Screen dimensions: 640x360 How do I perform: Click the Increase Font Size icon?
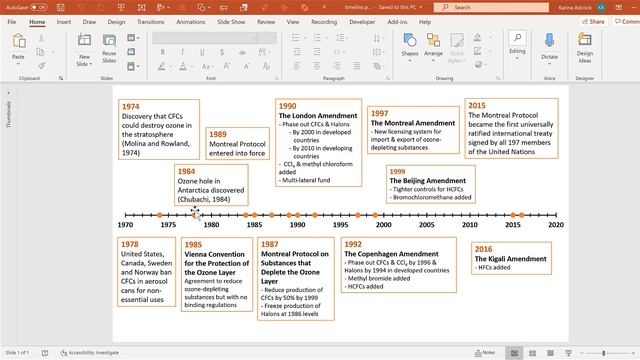click(227, 66)
